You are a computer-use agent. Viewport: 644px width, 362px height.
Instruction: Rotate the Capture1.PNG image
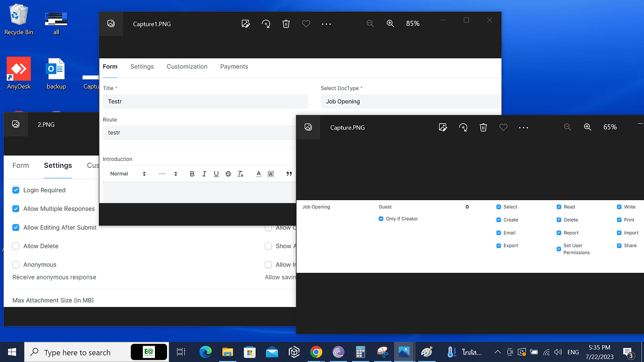(266, 23)
